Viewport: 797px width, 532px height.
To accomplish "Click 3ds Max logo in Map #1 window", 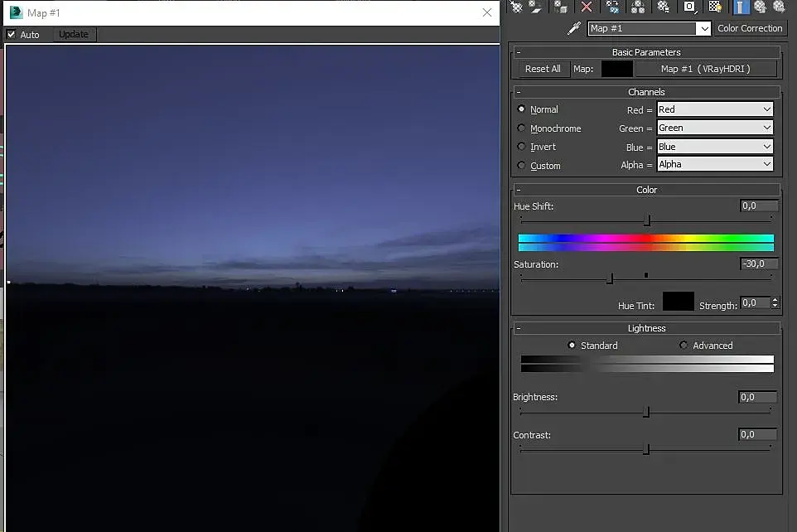I will 16,12.
